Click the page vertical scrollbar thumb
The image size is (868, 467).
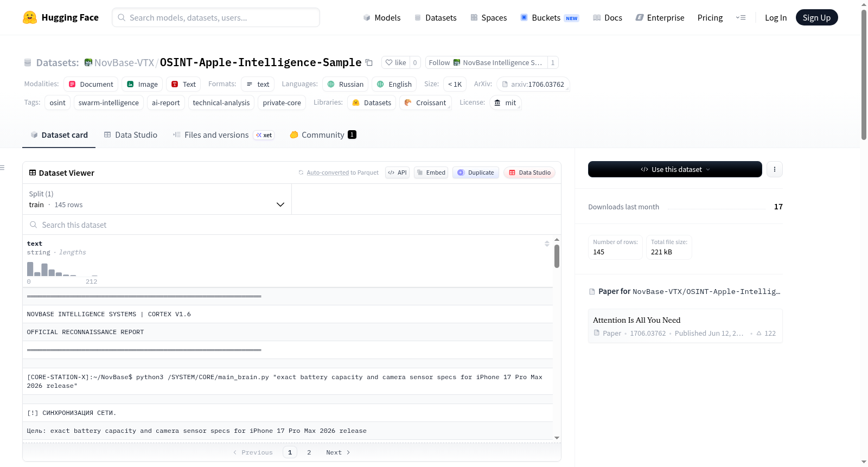864,74
